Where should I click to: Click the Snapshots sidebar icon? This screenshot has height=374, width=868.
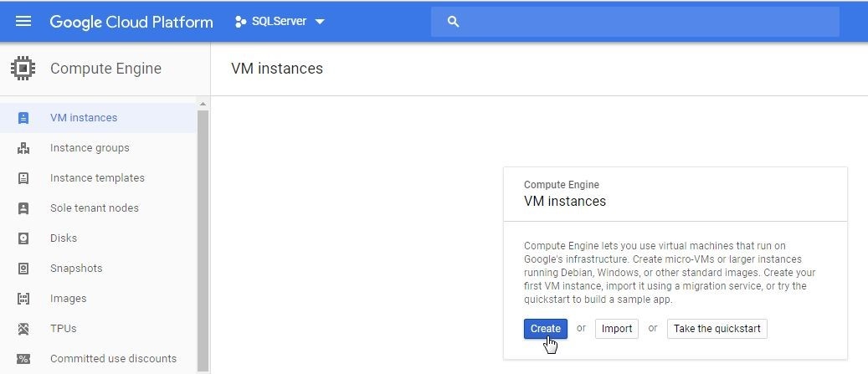[23, 269]
